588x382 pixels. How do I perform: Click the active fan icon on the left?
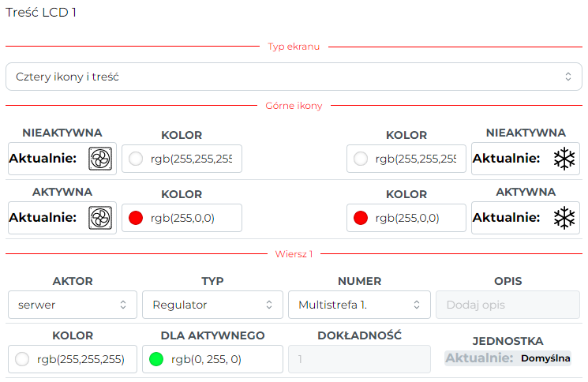pyautogui.click(x=100, y=218)
